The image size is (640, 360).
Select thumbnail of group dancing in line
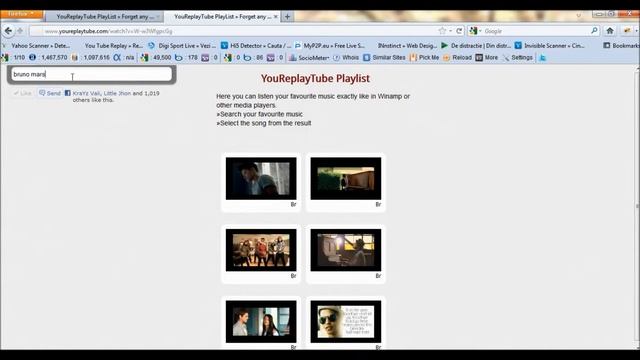click(261, 250)
